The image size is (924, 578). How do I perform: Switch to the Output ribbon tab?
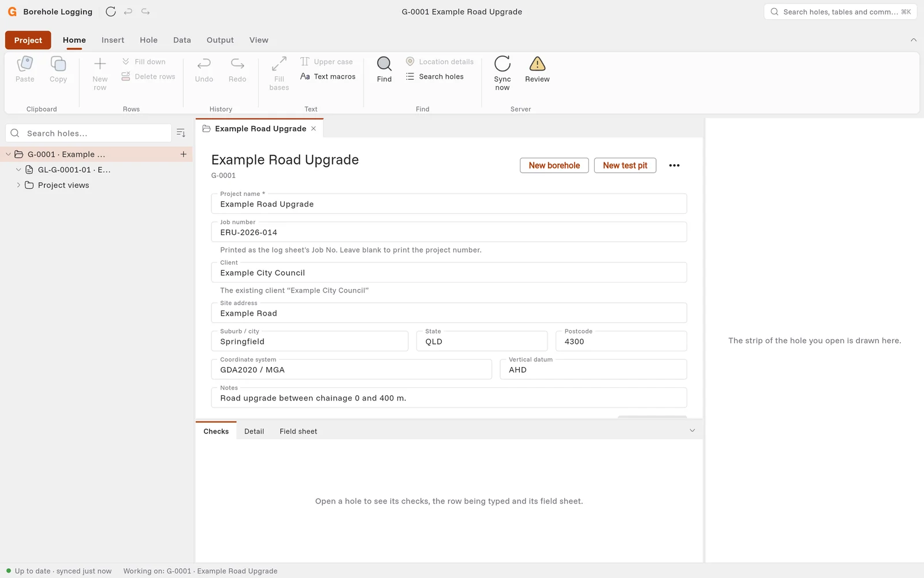tap(220, 40)
